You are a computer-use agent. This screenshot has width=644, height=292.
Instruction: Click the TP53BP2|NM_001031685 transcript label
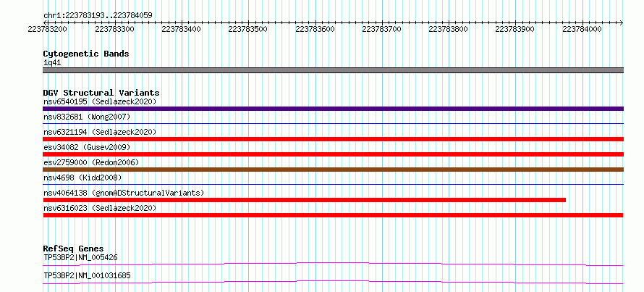point(87,275)
